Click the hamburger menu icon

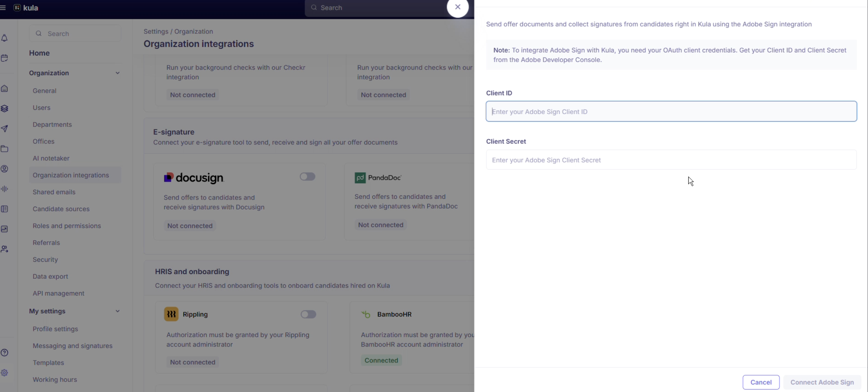3,7
